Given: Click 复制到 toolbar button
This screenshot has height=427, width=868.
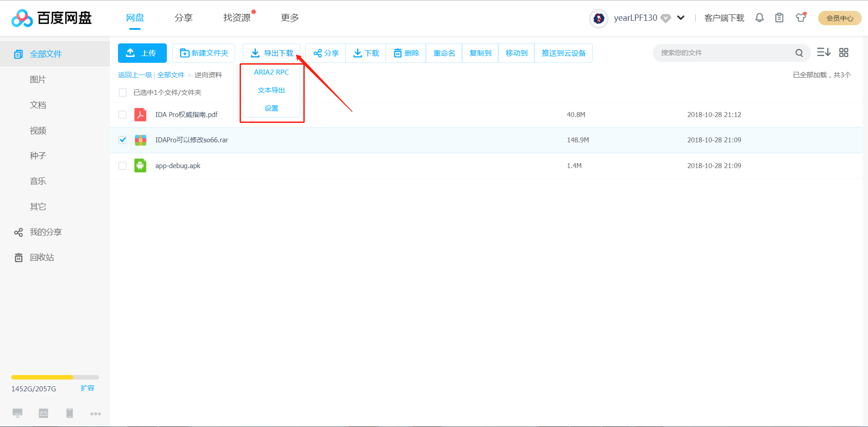Looking at the screenshot, I should (480, 53).
